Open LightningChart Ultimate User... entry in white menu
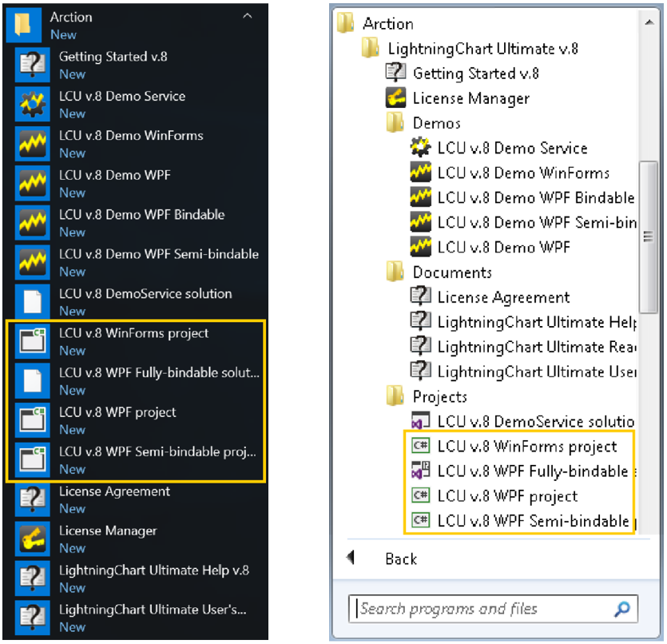Viewport: 667px width, 644px height. [523, 372]
